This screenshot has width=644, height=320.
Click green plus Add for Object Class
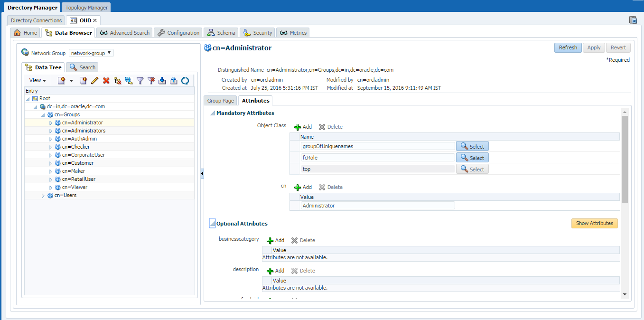coord(303,127)
